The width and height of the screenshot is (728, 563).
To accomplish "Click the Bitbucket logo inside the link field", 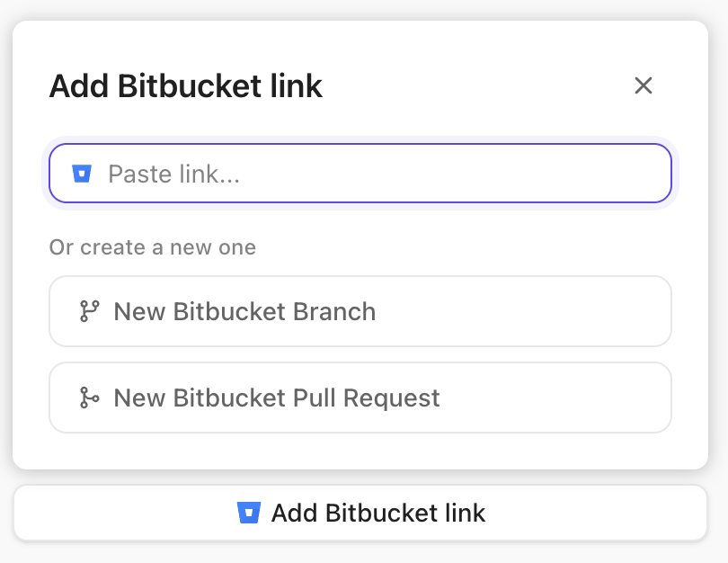I will (x=83, y=174).
